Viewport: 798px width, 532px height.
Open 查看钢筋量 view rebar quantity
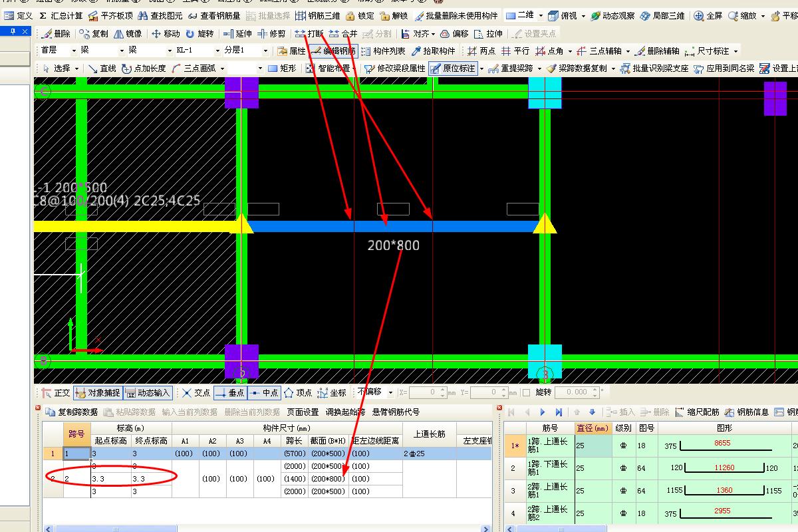(x=213, y=15)
